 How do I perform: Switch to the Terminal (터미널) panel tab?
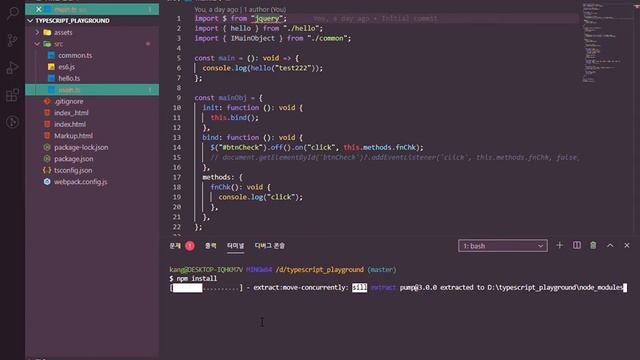236,246
